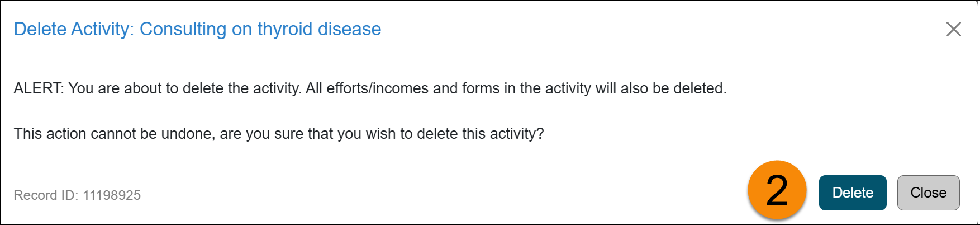Click the ALERT warning message line
The image size is (980, 225).
[370, 88]
